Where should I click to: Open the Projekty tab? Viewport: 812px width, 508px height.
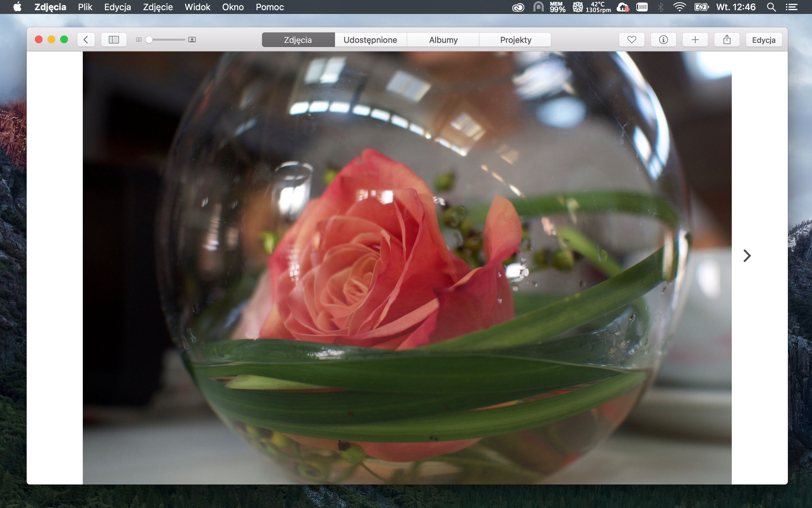[515, 40]
